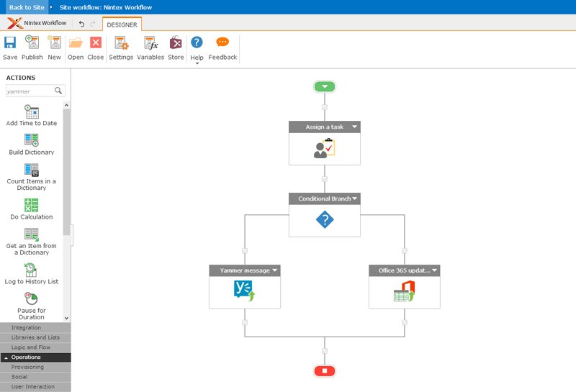
Task: Open an existing workflow
Action: [x=76, y=47]
